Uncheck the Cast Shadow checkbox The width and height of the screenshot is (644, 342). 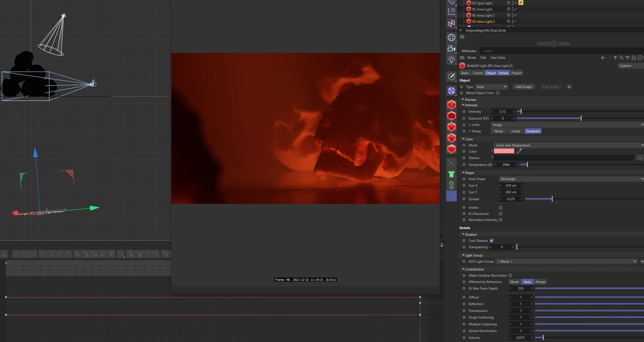point(492,241)
